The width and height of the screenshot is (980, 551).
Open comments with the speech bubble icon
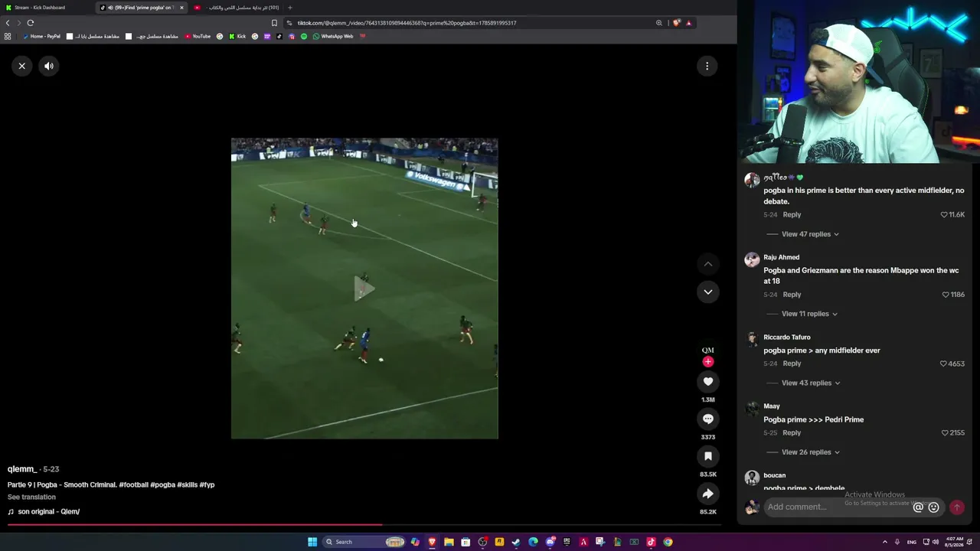point(708,419)
